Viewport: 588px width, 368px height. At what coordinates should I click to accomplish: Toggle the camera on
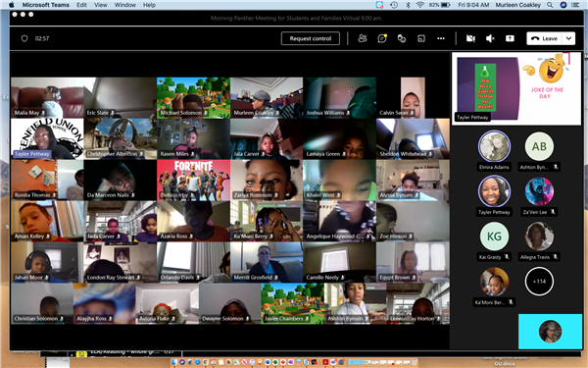470,38
